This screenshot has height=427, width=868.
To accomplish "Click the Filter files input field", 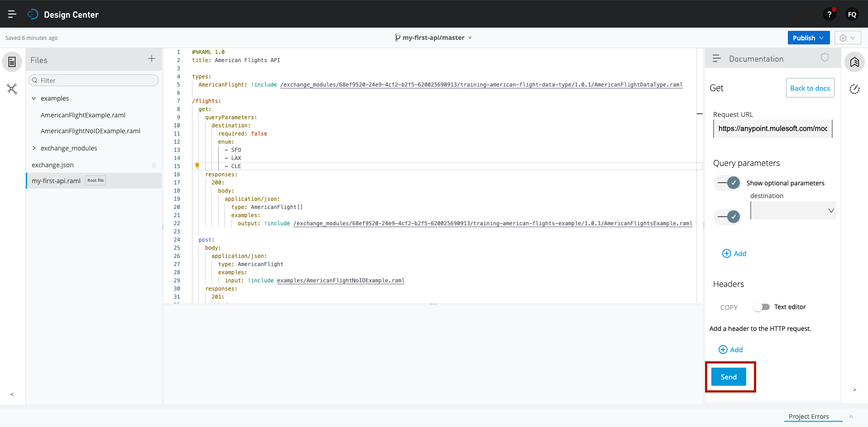I will (94, 80).
